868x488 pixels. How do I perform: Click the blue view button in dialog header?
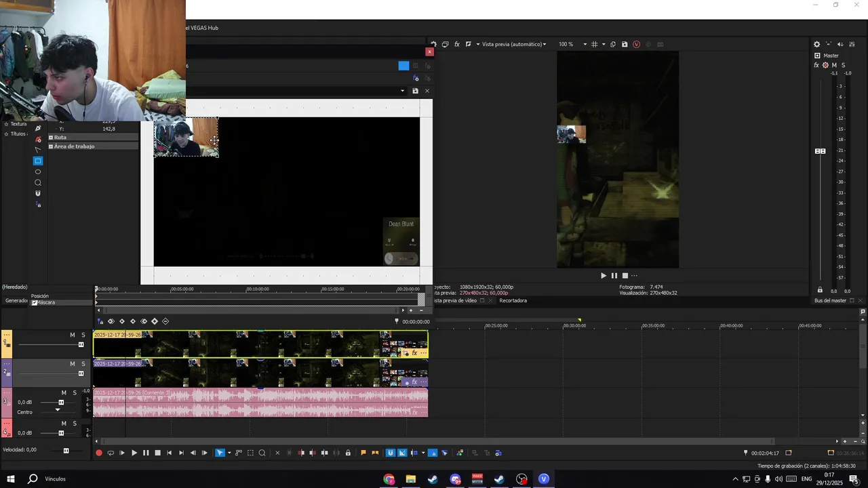403,66
